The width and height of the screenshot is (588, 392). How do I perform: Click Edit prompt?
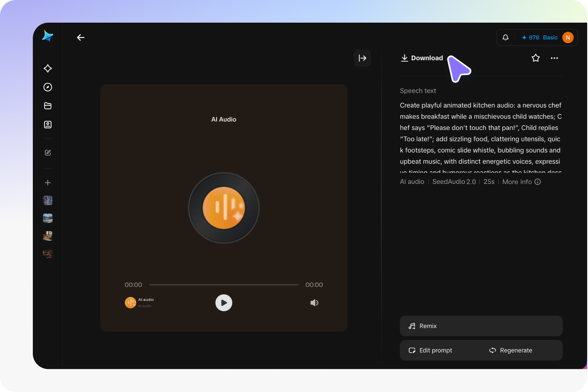pos(431,350)
